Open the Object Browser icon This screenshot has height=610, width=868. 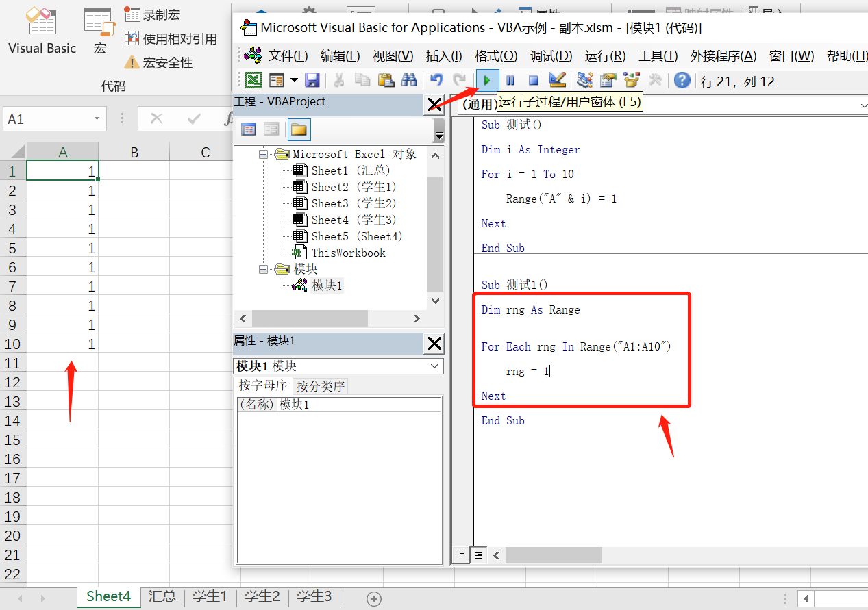(631, 80)
